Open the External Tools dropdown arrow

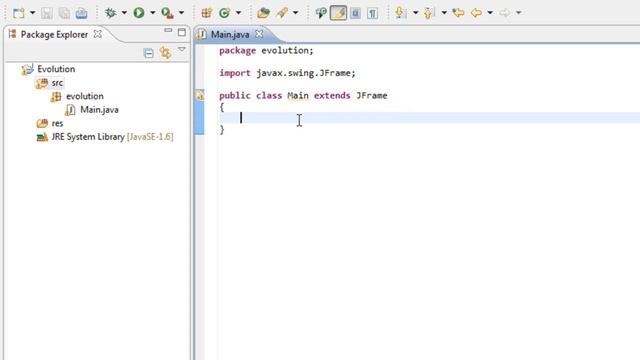click(181, 13)
